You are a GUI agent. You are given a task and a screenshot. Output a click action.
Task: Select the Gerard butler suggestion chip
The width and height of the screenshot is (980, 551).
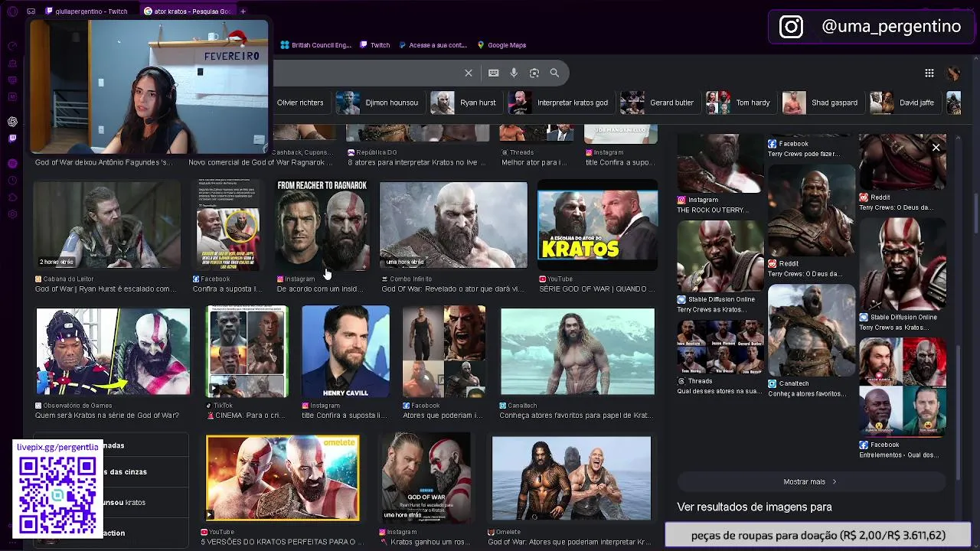(x=659, y=103)
